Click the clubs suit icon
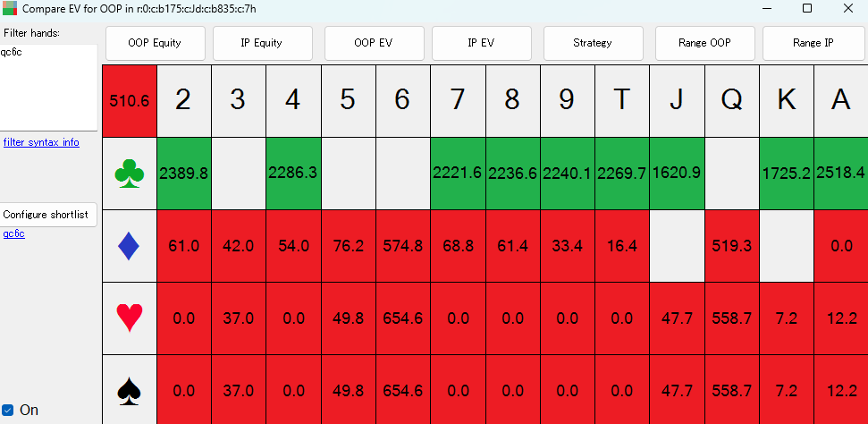The width and height of the screenshot is (868, 424). 131,174
